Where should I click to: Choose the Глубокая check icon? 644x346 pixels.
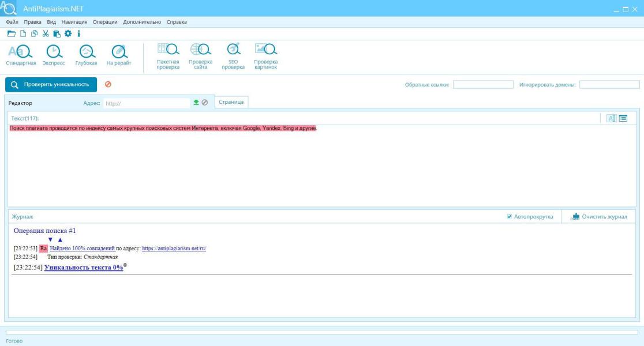coord(86,55)
